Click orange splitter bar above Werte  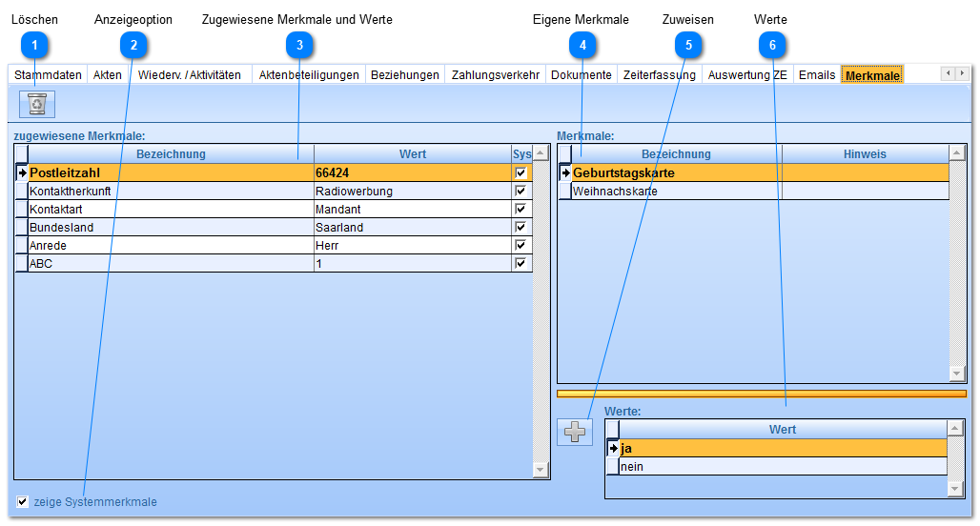[x=762, y=394]
